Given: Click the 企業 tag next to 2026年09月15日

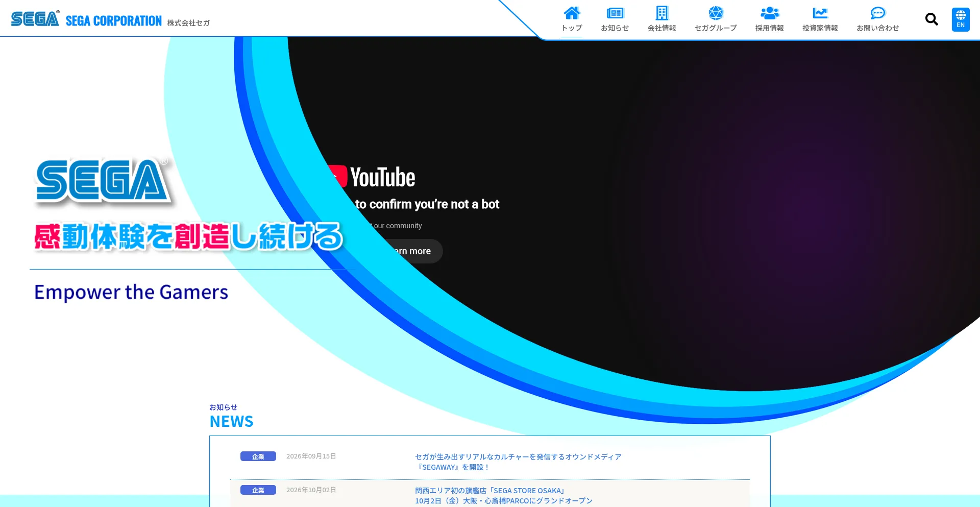Looking at the screenshot, I should 258,456.
